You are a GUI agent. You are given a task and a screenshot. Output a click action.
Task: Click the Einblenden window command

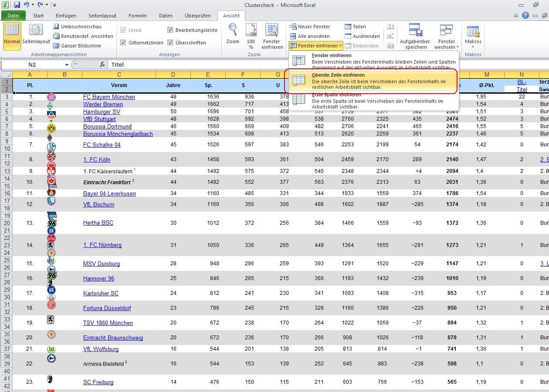pos(361,46)
